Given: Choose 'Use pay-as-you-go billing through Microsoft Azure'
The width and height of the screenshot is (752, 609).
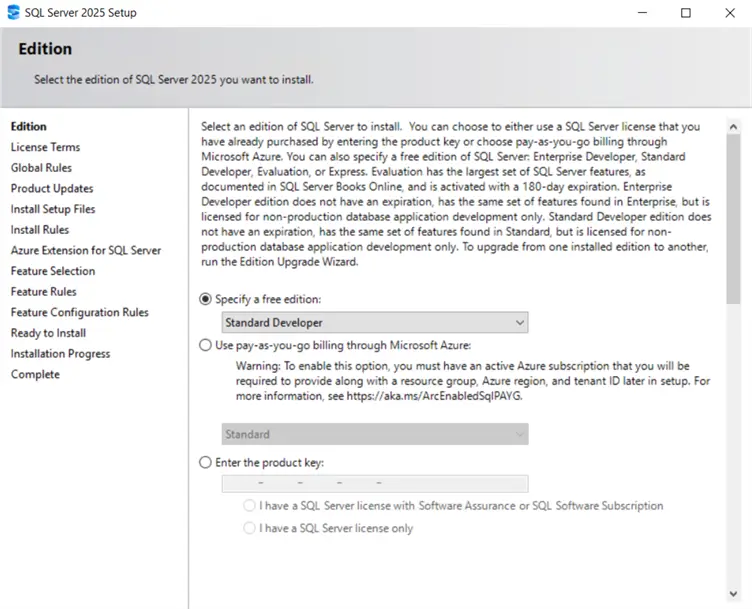Looking at the screenshot, I should (x=205, y=345).
